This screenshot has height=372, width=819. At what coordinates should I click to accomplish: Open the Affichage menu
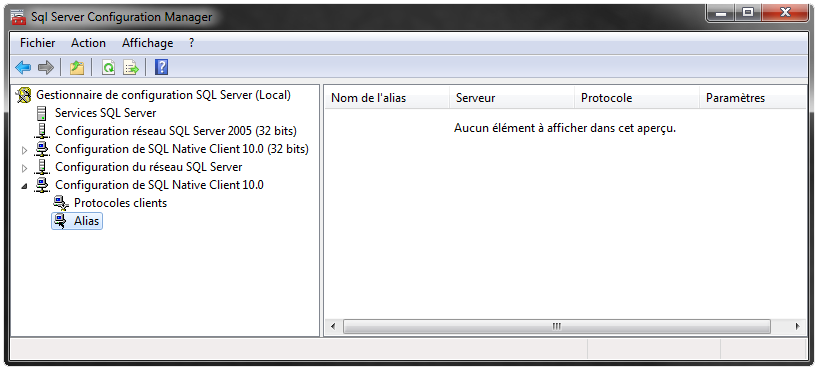(x=147, y=43)
